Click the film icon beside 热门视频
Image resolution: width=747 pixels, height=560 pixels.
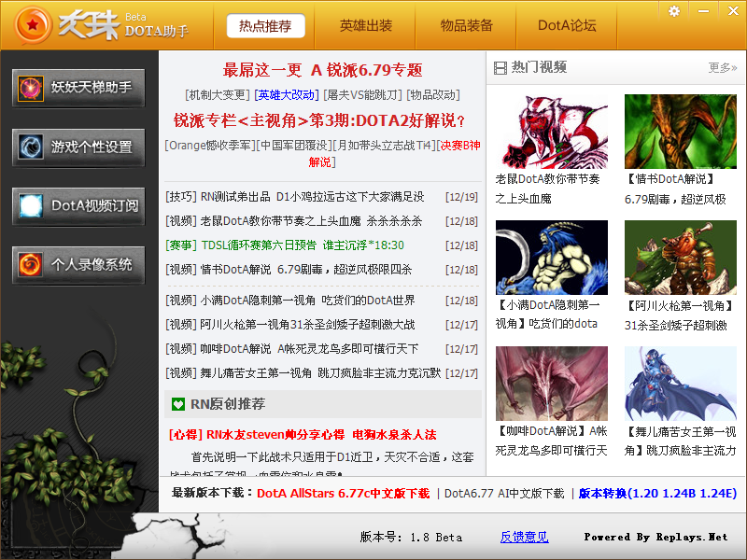point(500,68)
